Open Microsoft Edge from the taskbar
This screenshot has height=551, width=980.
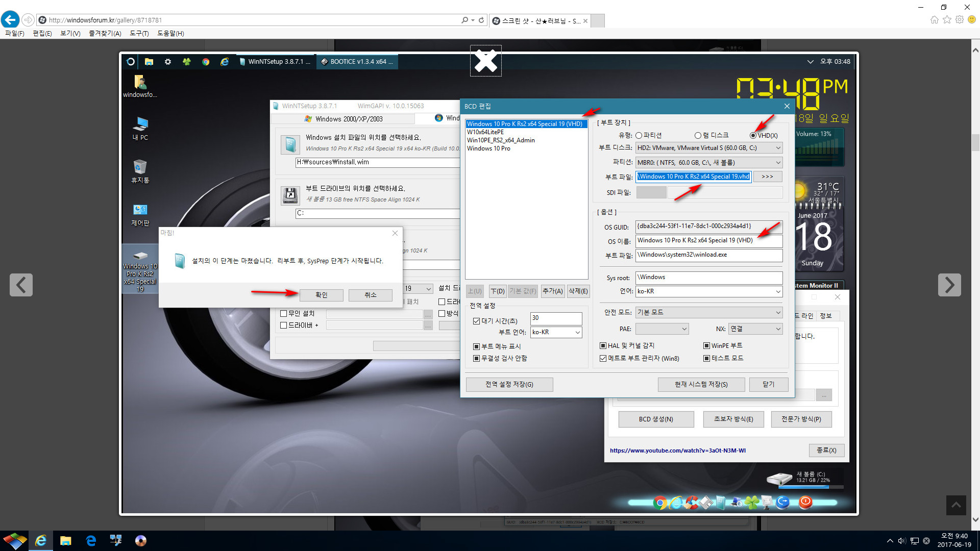pos(91,540)
